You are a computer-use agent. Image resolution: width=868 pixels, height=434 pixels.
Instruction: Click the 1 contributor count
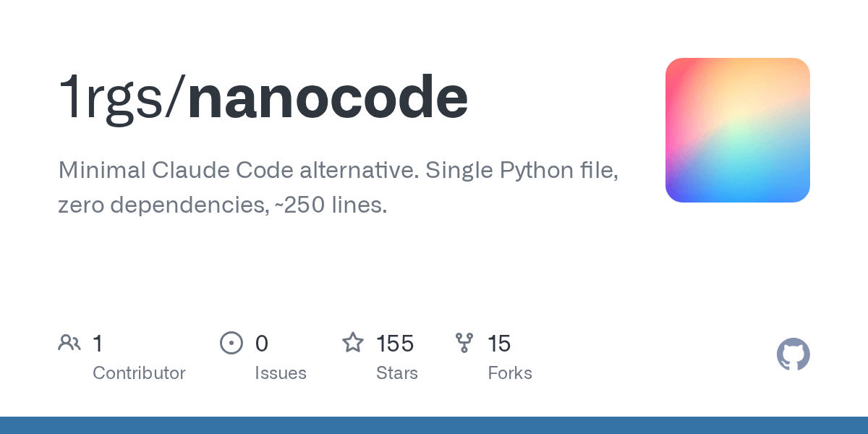[98, 343]
